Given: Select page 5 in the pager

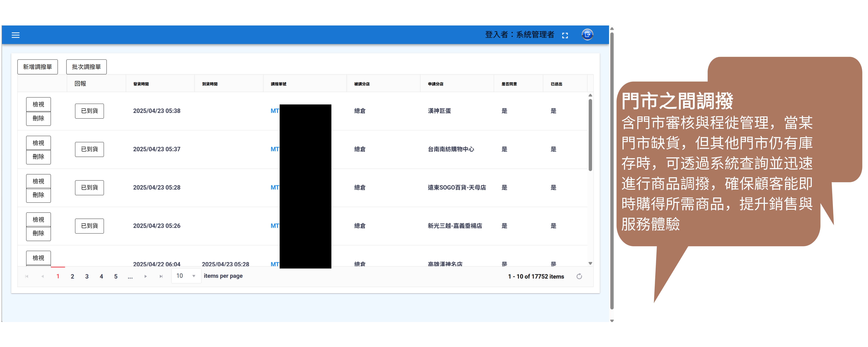Looking at the screenshot, I should pyautogui.click(x=116, y=277).
